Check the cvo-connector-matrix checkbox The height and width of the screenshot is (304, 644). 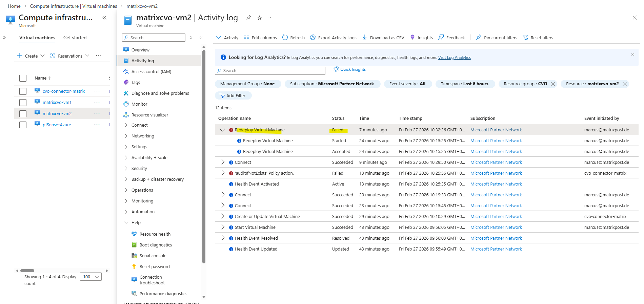pyautogui.click(x=23, y=91)
